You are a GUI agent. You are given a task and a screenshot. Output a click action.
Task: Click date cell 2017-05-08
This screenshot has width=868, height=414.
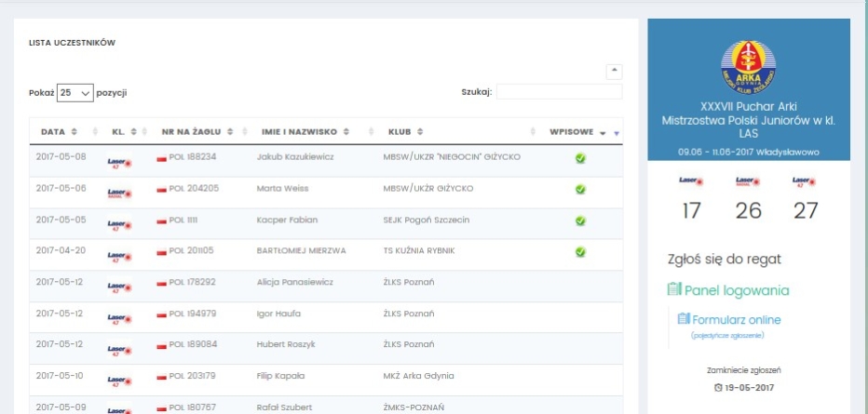pyautogui.click(x=61, y=156)
